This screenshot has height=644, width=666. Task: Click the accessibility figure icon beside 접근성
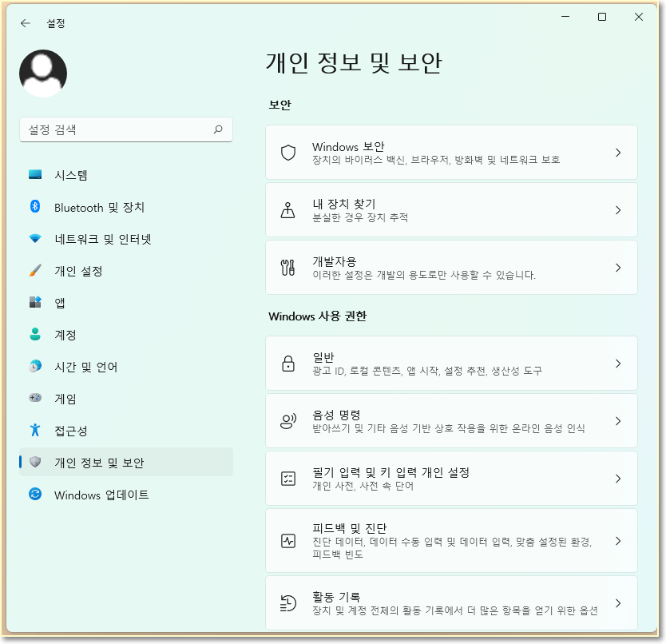pyautogui.click(x=35, y=430)
